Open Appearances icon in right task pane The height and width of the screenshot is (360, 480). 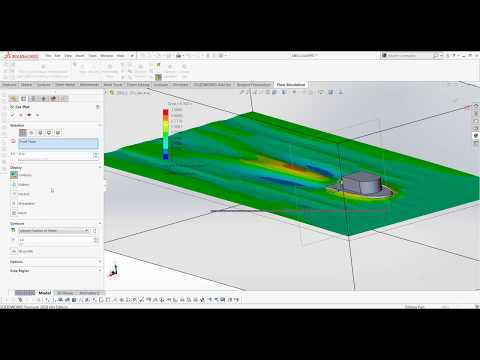(x=476, y=136)
